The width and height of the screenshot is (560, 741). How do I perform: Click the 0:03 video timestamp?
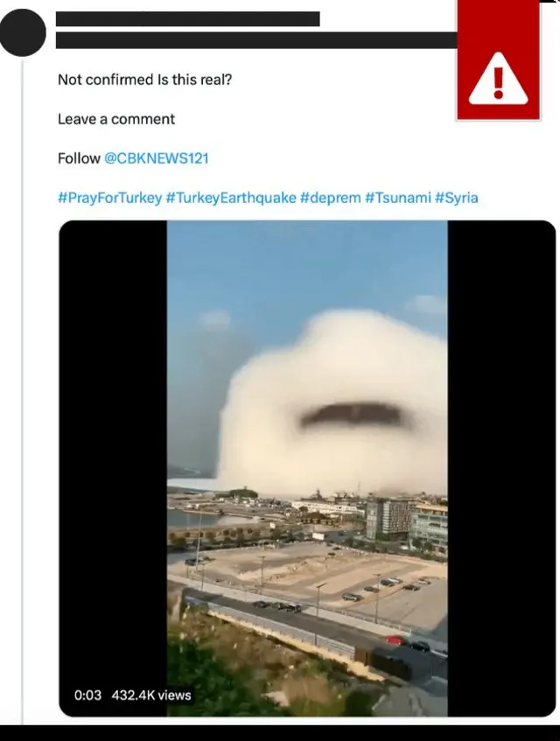click(87, 696)
